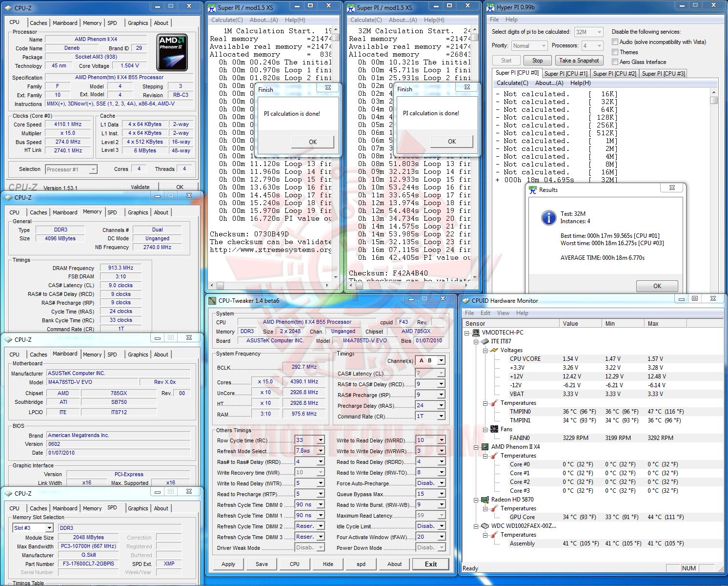Open the Processors count dropdown in Hyper PI
728x586 pixels.
point(592,46)
